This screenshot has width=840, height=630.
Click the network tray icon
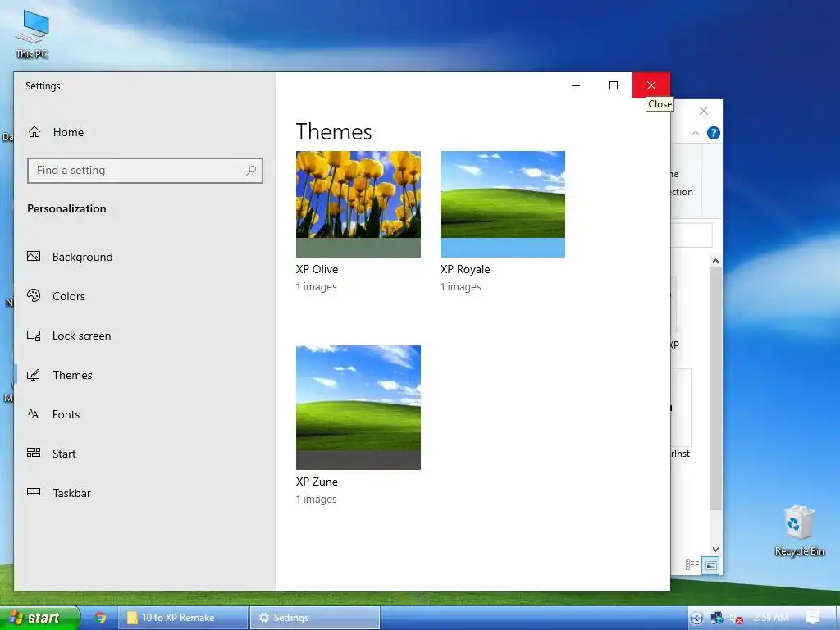[716, 619]
